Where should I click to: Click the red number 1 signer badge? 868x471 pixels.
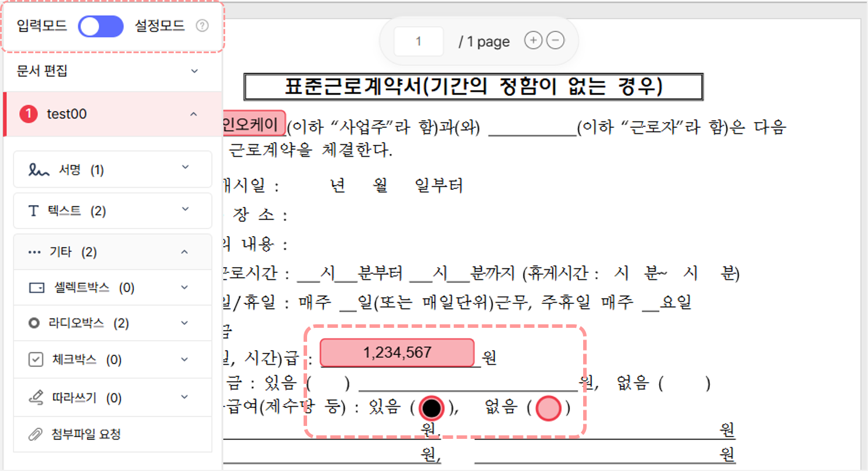point(28,114)
